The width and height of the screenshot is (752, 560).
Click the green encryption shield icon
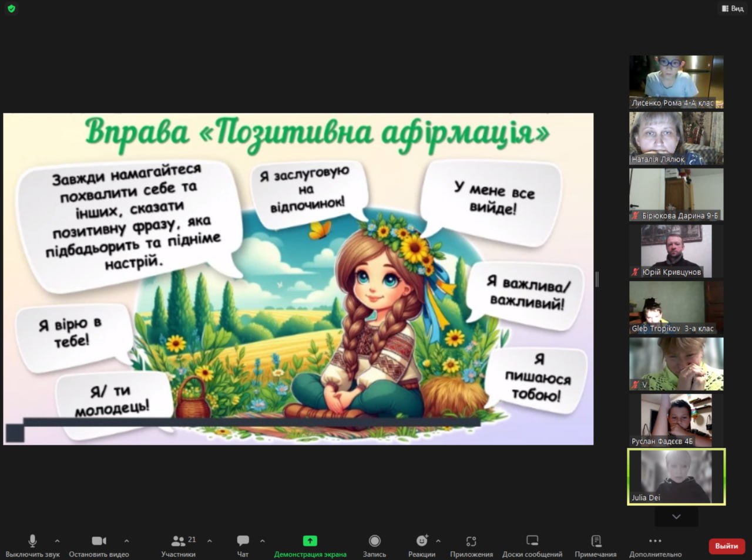click(x=11, y=9)
